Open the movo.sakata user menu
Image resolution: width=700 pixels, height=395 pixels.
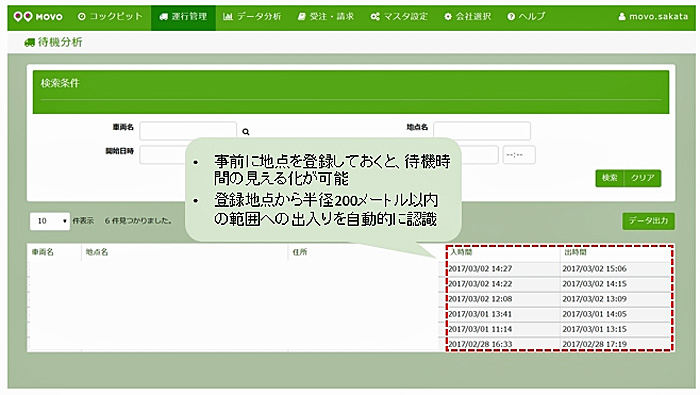point(653,17)
